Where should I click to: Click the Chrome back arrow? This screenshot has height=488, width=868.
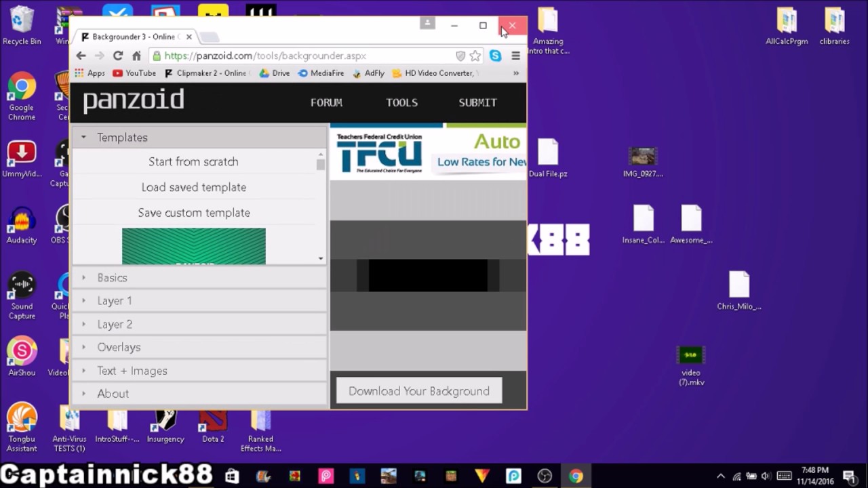(x=81, y=56)
